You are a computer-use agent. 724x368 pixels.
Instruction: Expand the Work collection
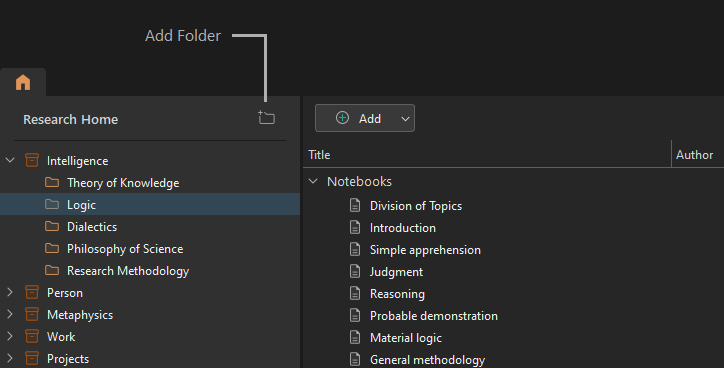point(10,336)
